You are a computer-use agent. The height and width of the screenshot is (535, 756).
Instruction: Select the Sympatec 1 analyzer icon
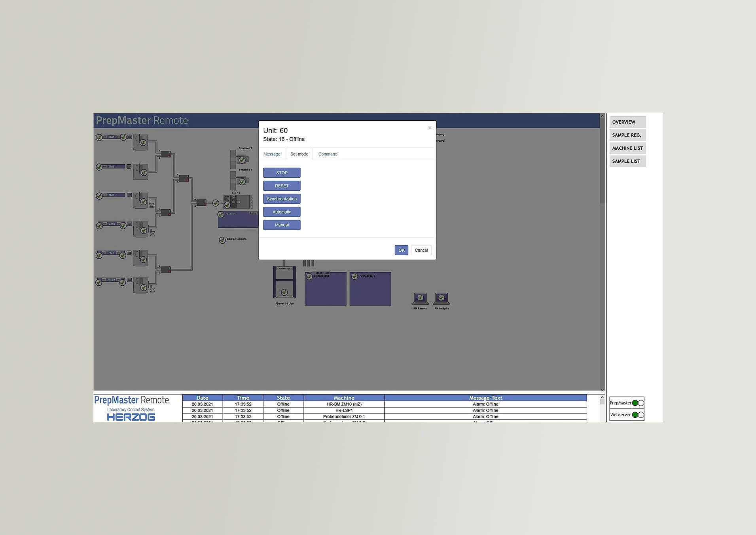coord(241,181)
